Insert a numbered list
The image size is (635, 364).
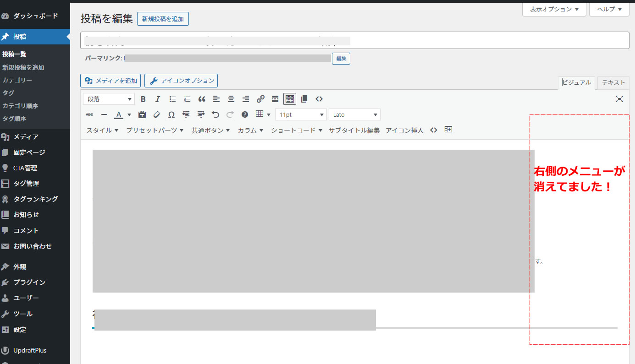[x=187, y=99]
